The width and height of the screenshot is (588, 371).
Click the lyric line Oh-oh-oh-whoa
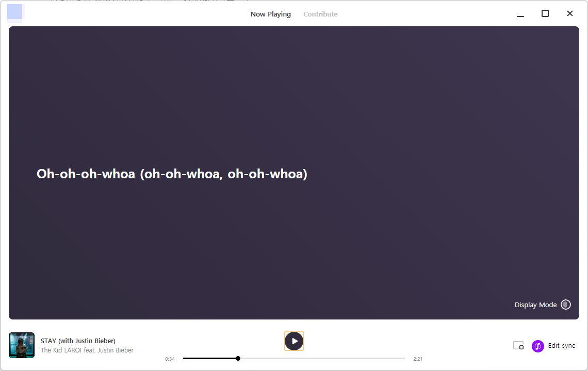172,174
